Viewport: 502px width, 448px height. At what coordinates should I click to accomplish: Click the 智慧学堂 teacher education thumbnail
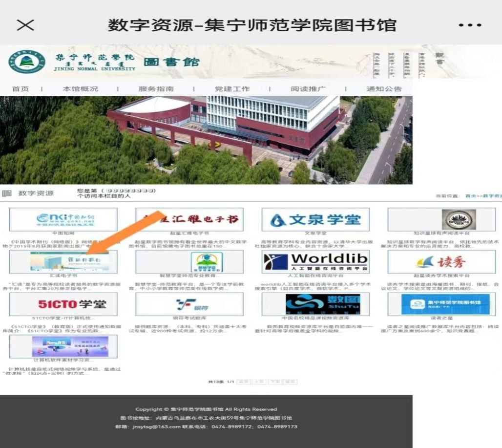click(189, 262)
